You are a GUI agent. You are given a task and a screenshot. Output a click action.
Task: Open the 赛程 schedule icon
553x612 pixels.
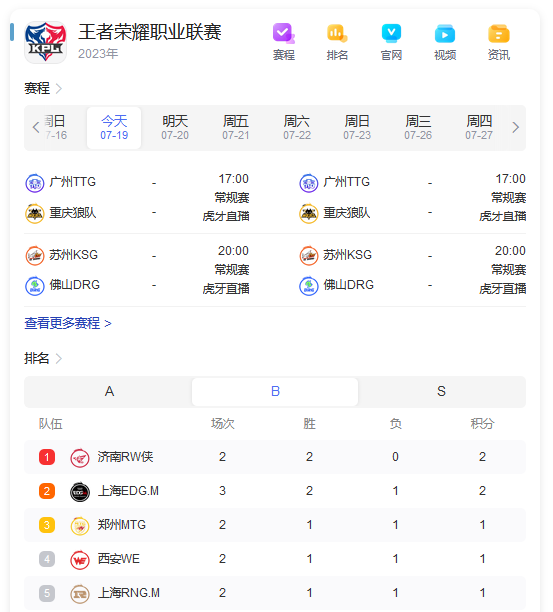click(x=284, y=42)
